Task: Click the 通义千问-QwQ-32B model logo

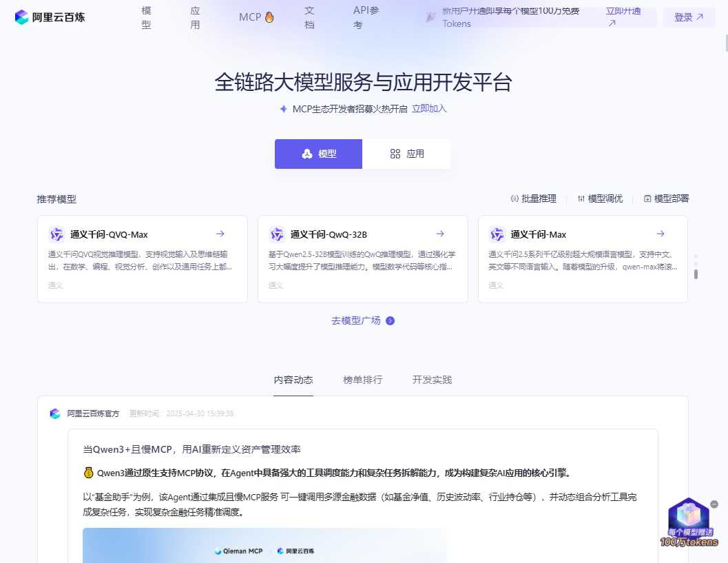Action: coord(277,234)
